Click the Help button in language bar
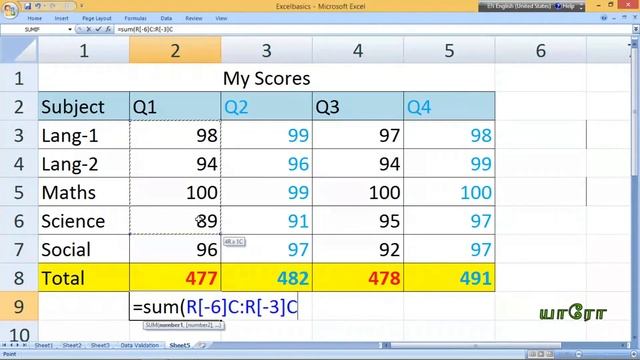This screenshot has width=640, height=360. pyautogui.click(x=564, y=6)
